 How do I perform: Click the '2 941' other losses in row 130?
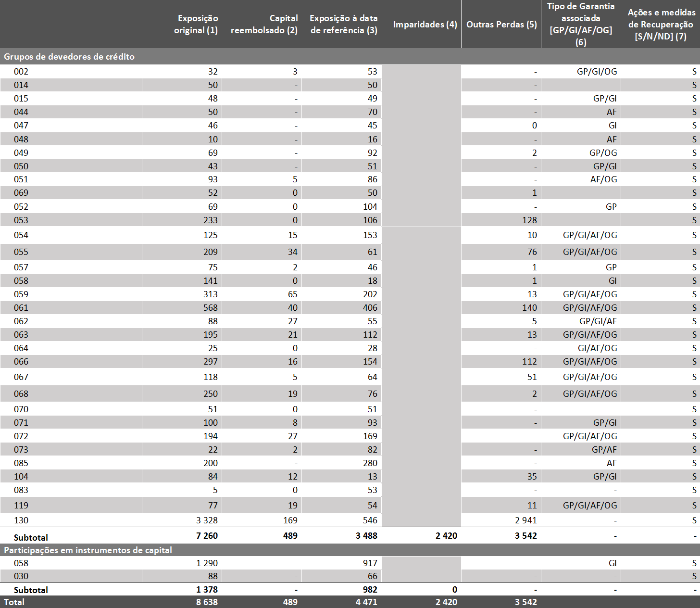(x=526, y=520)
